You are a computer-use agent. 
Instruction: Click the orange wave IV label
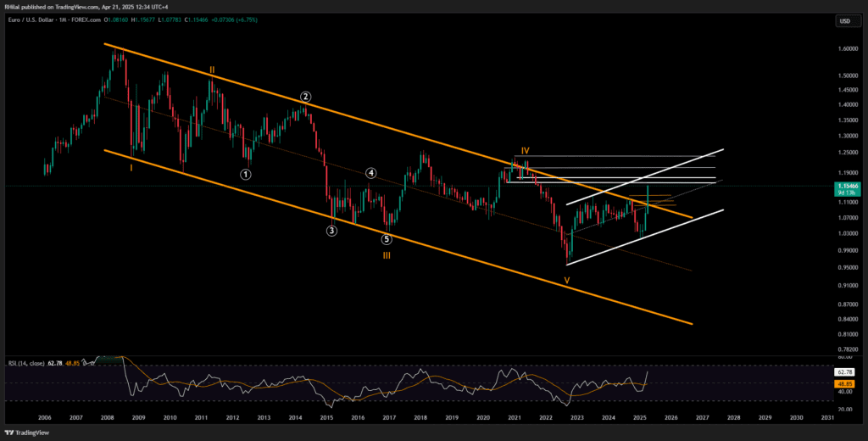(525, 150)
